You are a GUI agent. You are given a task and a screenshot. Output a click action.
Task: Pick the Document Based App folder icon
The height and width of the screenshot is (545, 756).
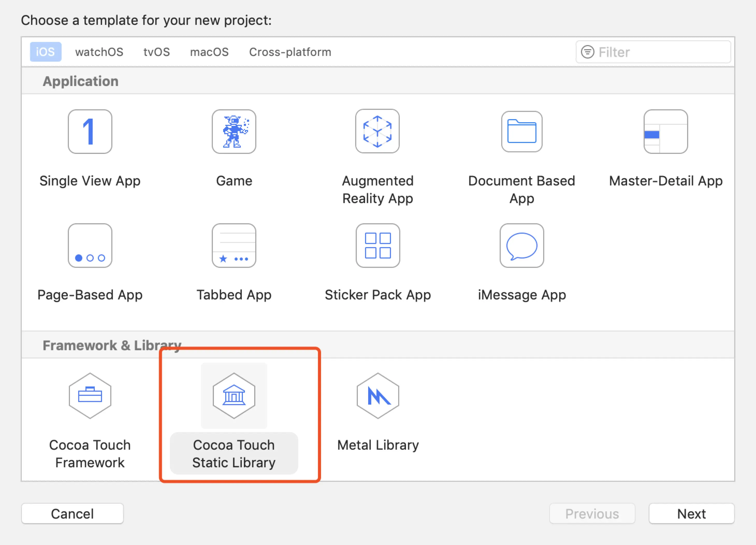coord(522,132)
